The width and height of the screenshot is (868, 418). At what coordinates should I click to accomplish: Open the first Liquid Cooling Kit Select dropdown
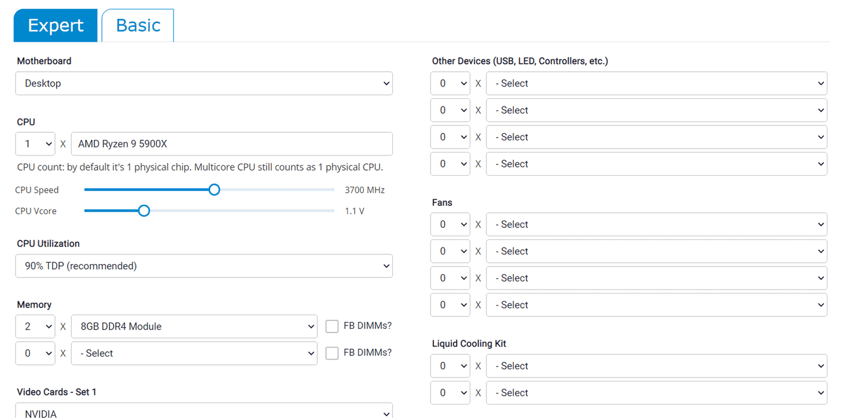click(656, 366)
